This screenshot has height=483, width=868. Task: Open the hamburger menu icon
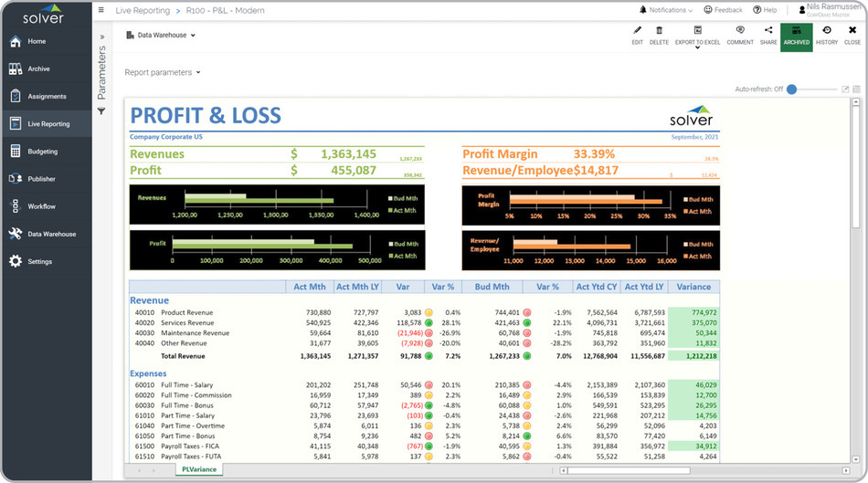(x=101, y=10)
